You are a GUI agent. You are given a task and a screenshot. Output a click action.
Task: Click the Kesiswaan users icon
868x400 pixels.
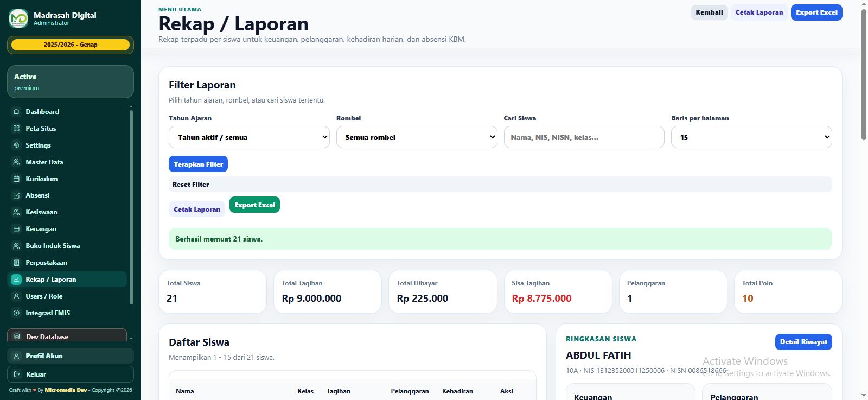coord(16,212)
